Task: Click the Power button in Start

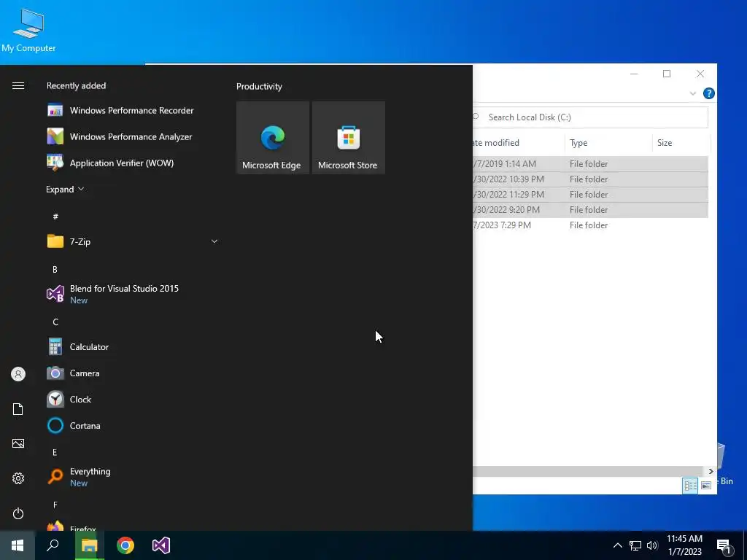Action: tap(18, 513)
